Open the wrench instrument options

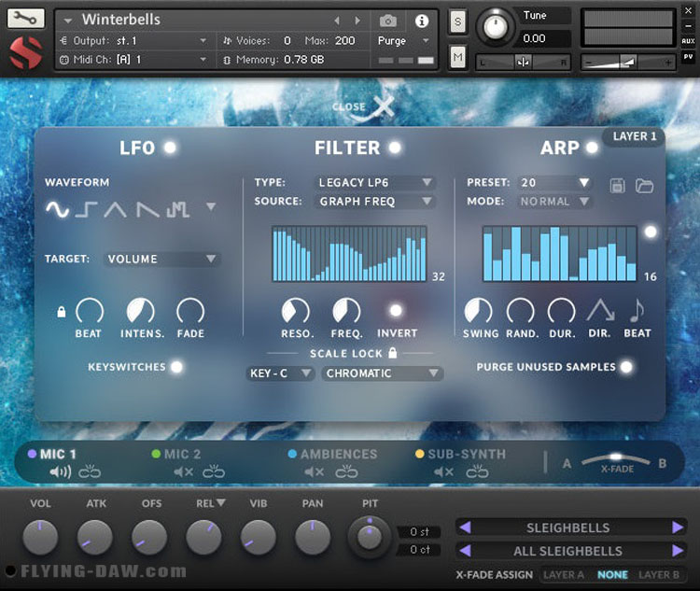click(x=25, y=19)
